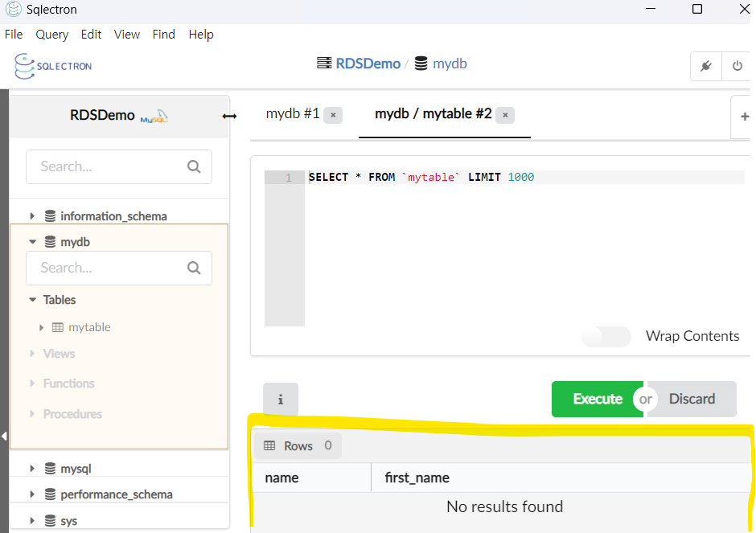Maximize the Sqlectron window
756x533 pixels.
pos(697,9)
